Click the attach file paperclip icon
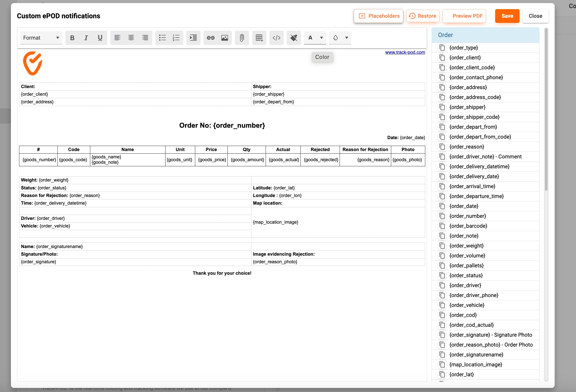The height and width of the screenshot is (392, 576). 242,38
